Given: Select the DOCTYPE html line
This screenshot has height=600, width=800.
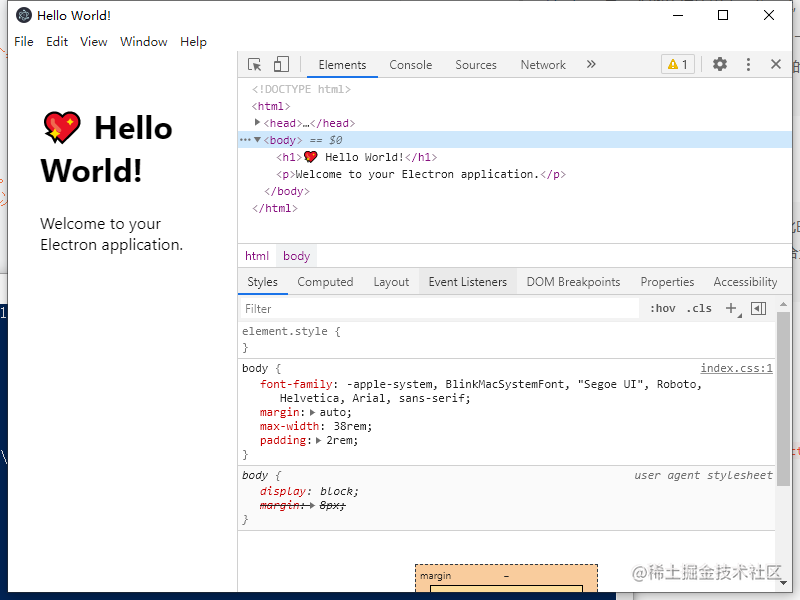Looking at the screenshot, I should pyautogui.click(x=301, y=89).
